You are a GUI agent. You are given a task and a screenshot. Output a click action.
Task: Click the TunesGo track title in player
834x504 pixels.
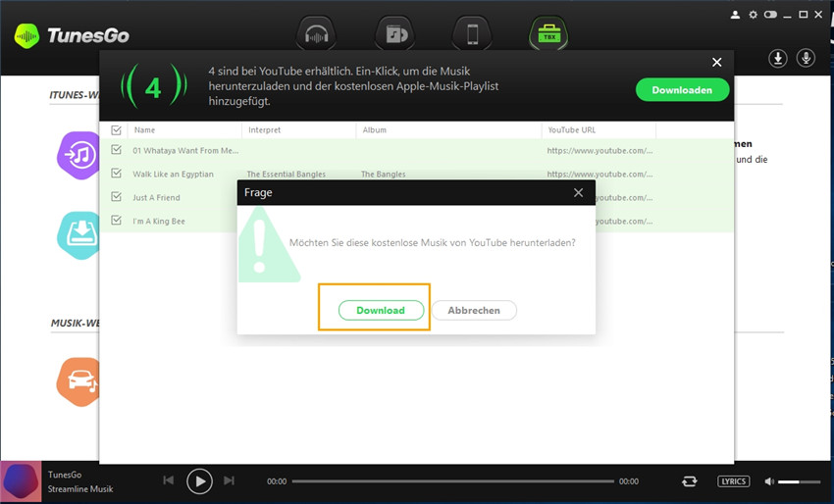coord(65,475)
